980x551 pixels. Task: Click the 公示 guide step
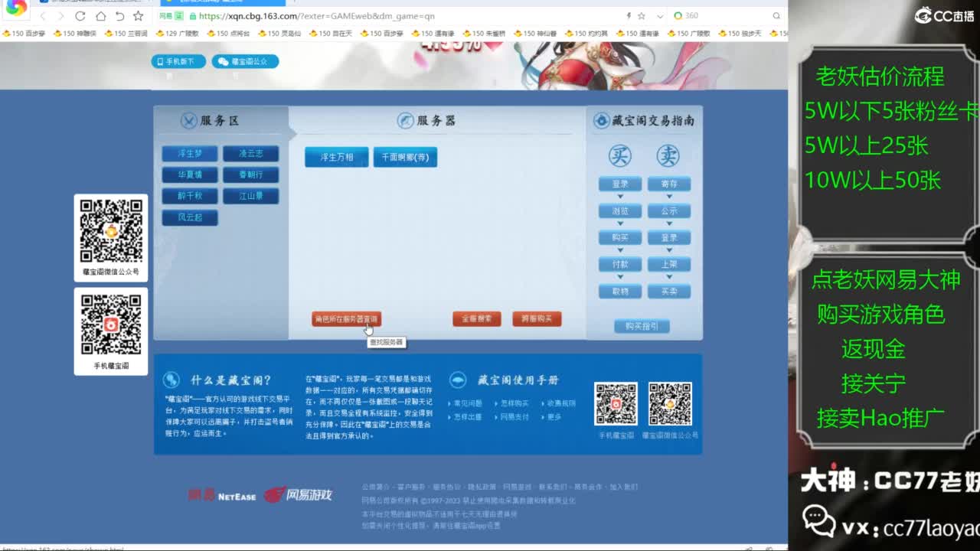coord(669,211)
